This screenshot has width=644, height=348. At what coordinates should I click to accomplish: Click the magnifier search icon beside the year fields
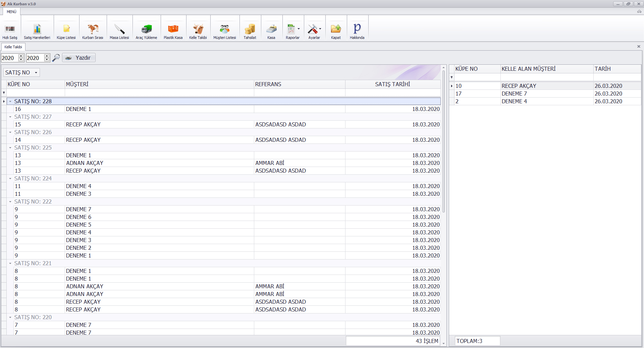click(56, 58)
